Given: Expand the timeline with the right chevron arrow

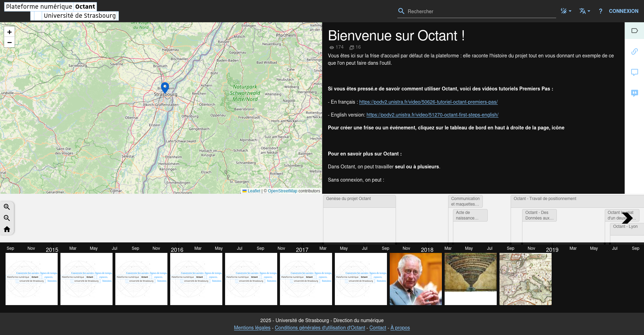Looking at the screenshot, I should [x=628, y=218].
